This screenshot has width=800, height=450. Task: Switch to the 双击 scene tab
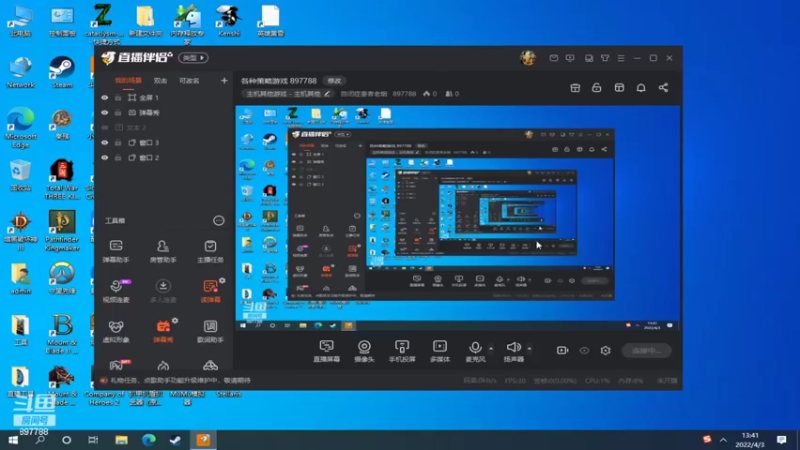click(x=160, y=81)
